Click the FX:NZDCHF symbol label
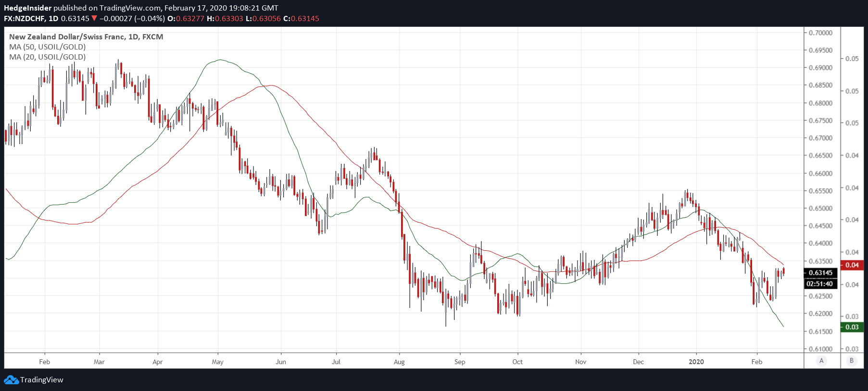Image resolution: width=868 pixels, height=391 pixels. click(x=25, y=19)
